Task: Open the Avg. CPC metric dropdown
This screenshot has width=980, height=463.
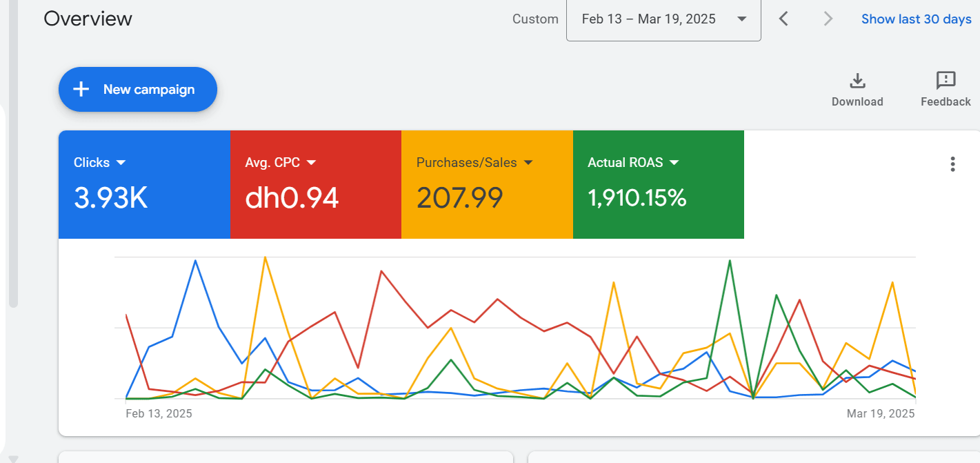Action: [x=311, y=163]
